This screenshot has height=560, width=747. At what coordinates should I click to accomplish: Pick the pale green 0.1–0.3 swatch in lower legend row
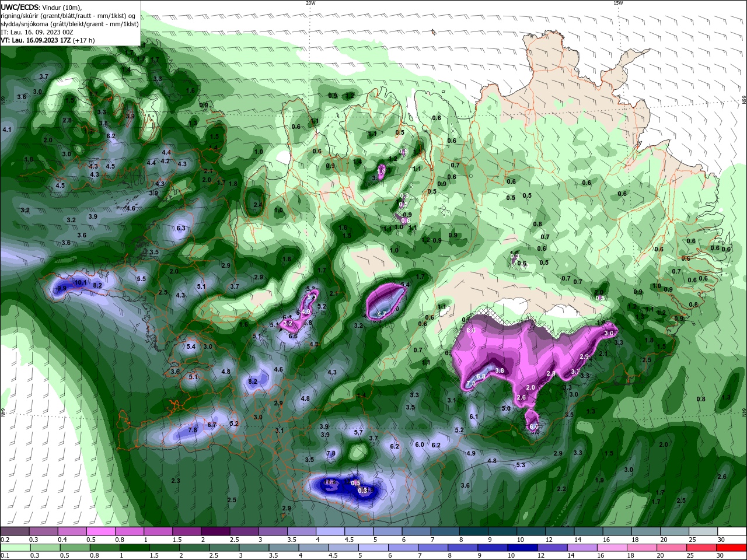click(15, 547)
